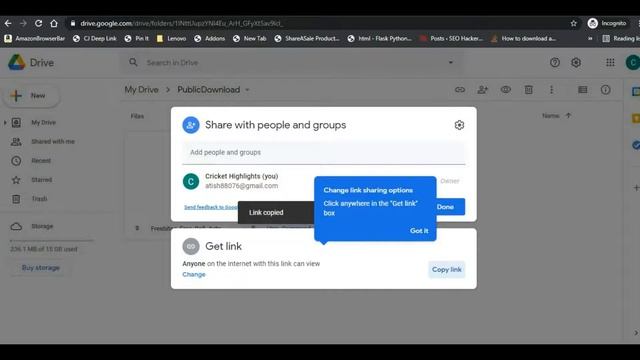This screenshot has width=640, height=360.
Task: Click the Add people and groups field
Action: [x=324, y=153]
